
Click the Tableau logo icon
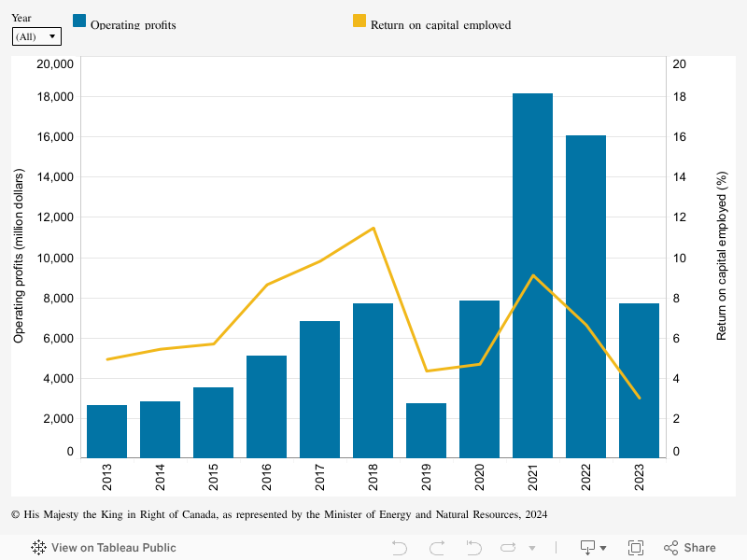click(39, 548)
